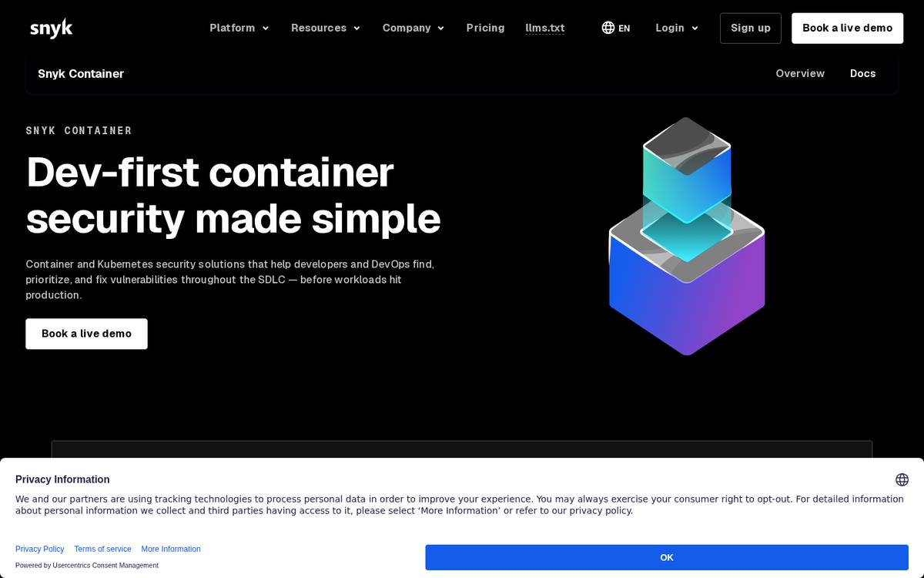
Task: Expand the Platform menu
Action: 239,28
